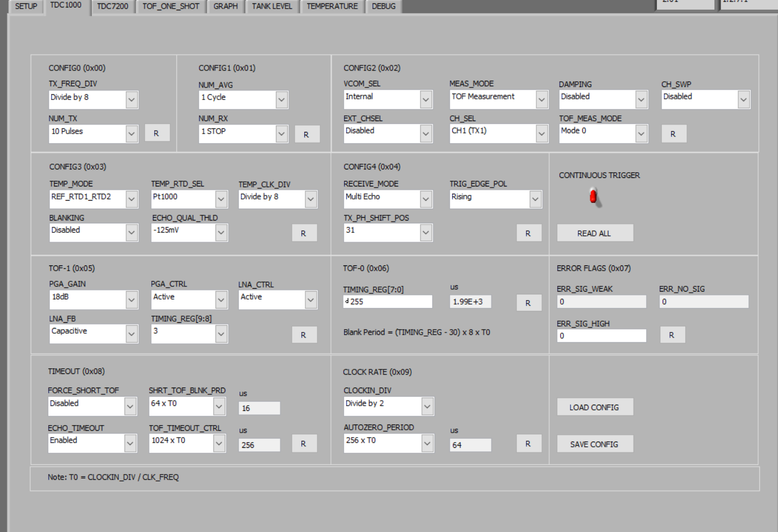Expand the NUM_TX pulses dropdown
778x532 pixels.
point(93,134)
